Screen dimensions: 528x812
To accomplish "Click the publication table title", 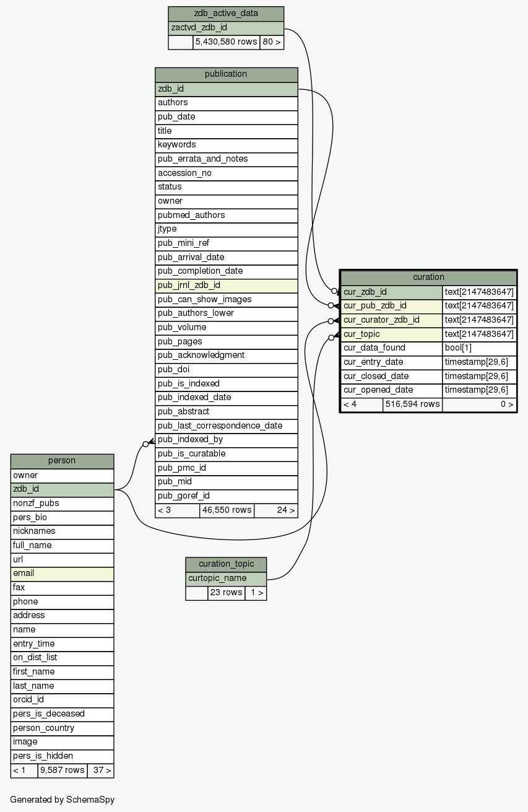I will click(226, 74).
